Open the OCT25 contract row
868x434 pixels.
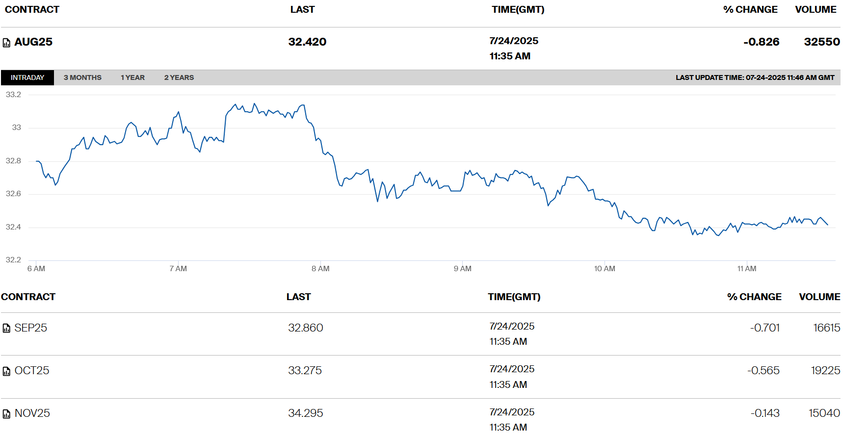pyautogui.click(x=32, y=370)
